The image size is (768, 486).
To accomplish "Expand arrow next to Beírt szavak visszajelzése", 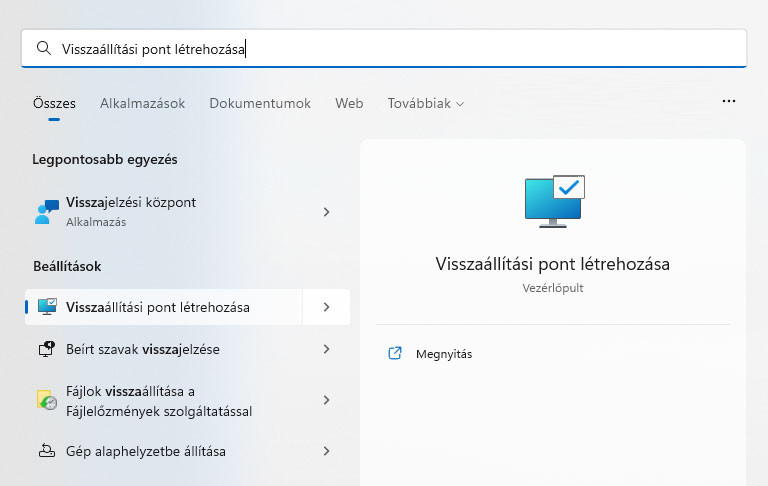I will tap(326, 349).
